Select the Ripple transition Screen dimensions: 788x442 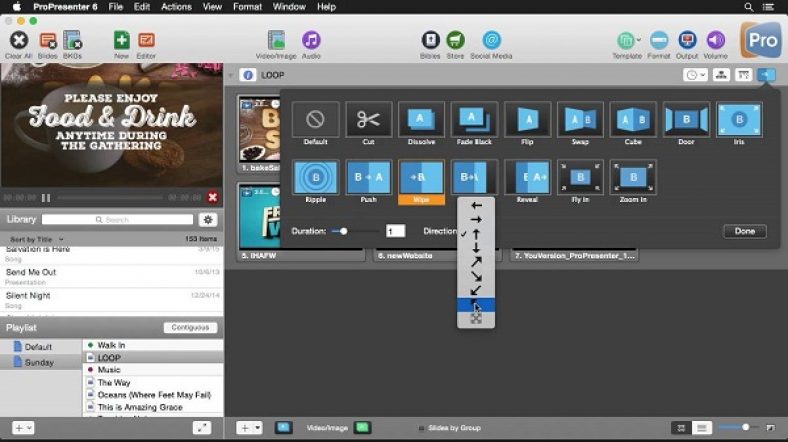[315, 178]
